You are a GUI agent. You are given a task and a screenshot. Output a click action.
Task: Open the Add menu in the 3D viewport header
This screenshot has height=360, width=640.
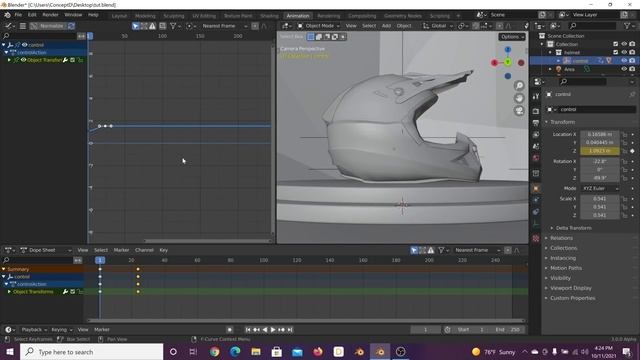(x=386, y=26)
